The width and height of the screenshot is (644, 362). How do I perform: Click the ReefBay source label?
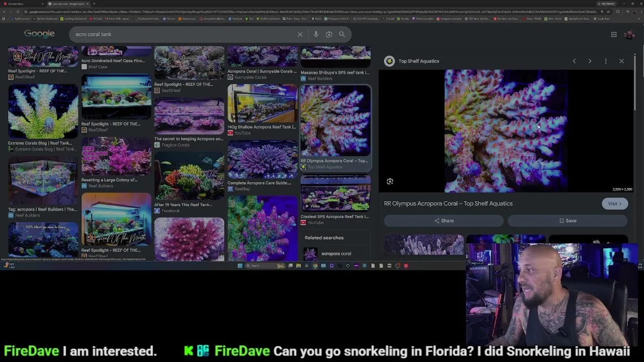pos(242,189)
